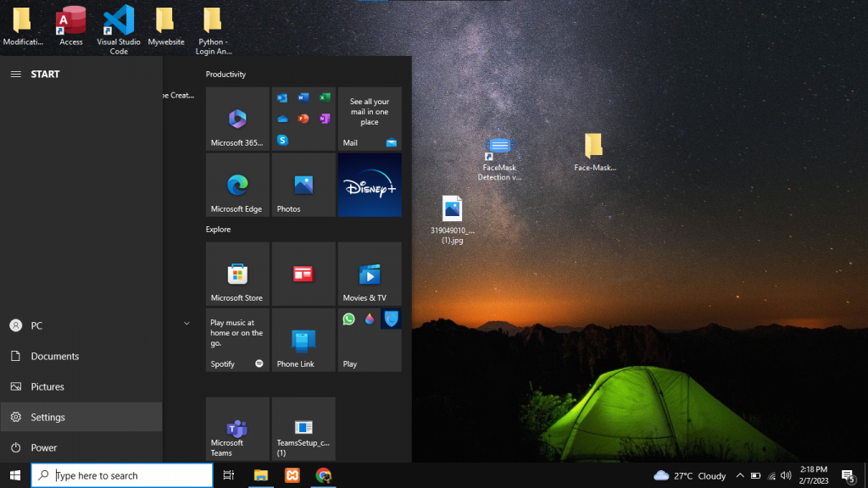868x488 pixels.
Task: Open the PC user account
Action: (x=81, y=325)
